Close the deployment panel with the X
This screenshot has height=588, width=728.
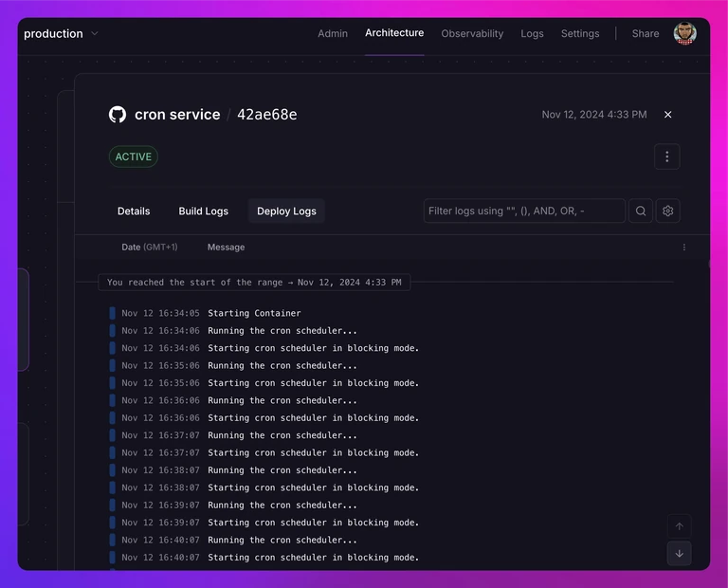[667, 114]
